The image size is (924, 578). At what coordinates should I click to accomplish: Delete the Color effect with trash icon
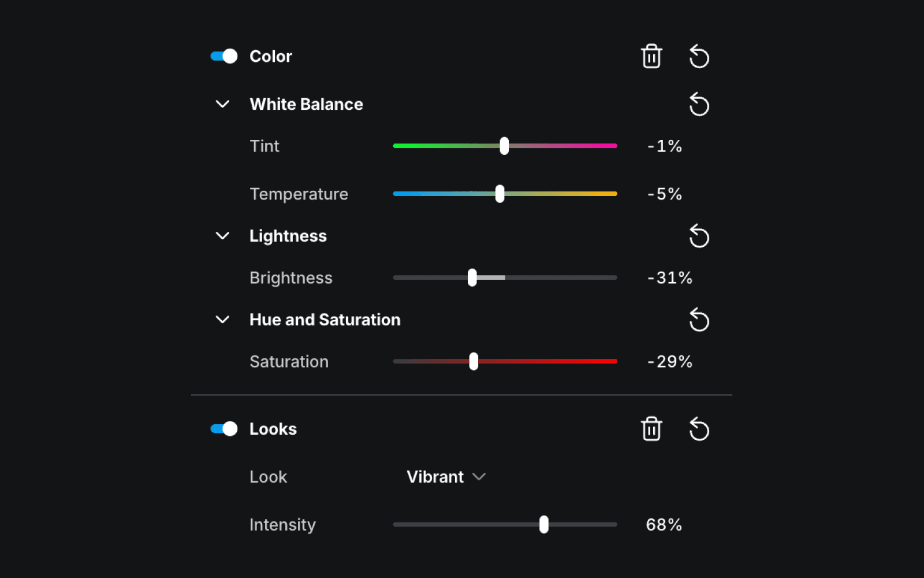[x=651, y=56]
